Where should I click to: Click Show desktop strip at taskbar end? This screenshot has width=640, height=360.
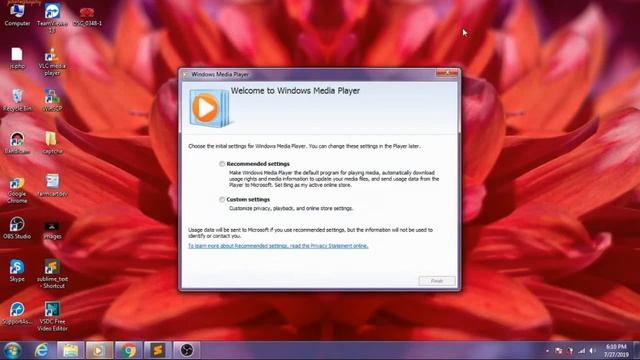(x=637, y=351)
